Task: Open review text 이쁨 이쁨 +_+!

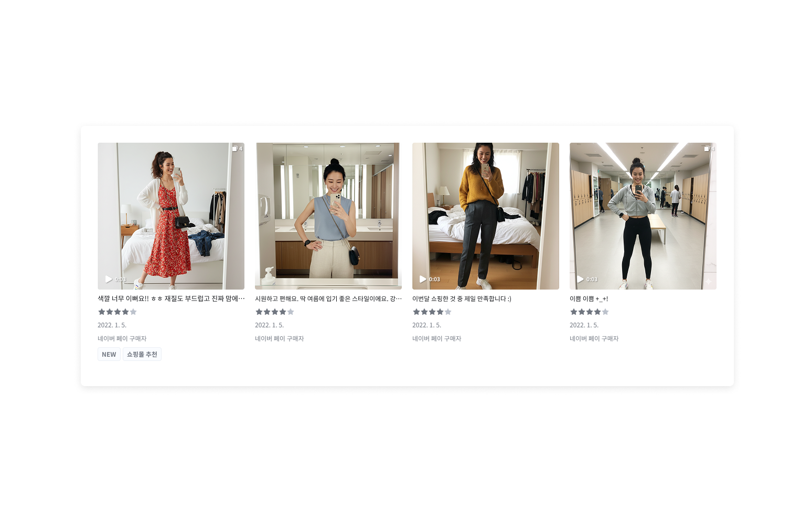Action: coord(589,298)
